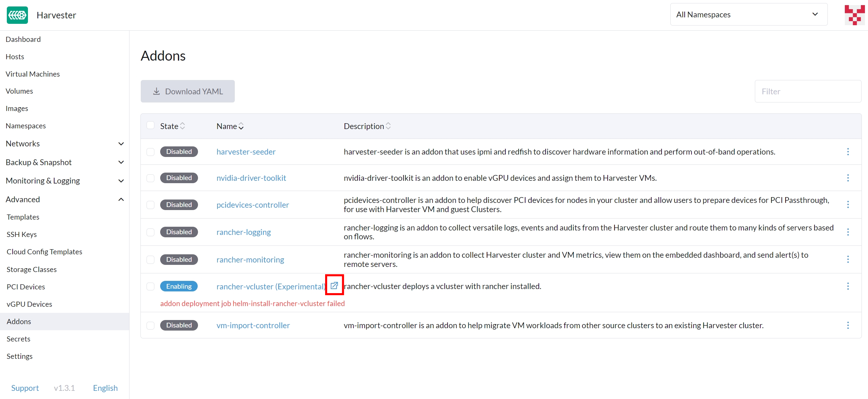Check the rancher-vcluster row checkbox
The width and height of the screenshot is (868, 399).
pyautogui.click(x=150, y=286)
